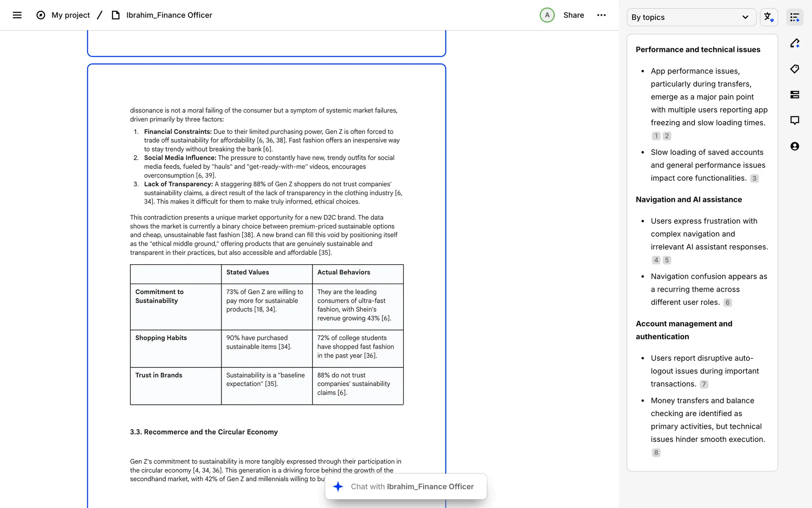Open the three-dot more options menu
The width and height of the screenshot is (812, 508).
(x=601, y=15)
